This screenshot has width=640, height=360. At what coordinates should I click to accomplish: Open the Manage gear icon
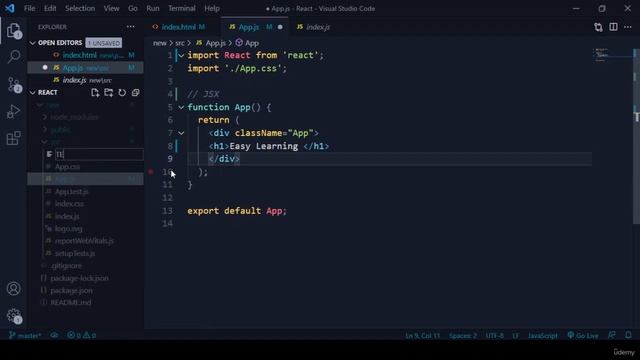click(14, 315)
